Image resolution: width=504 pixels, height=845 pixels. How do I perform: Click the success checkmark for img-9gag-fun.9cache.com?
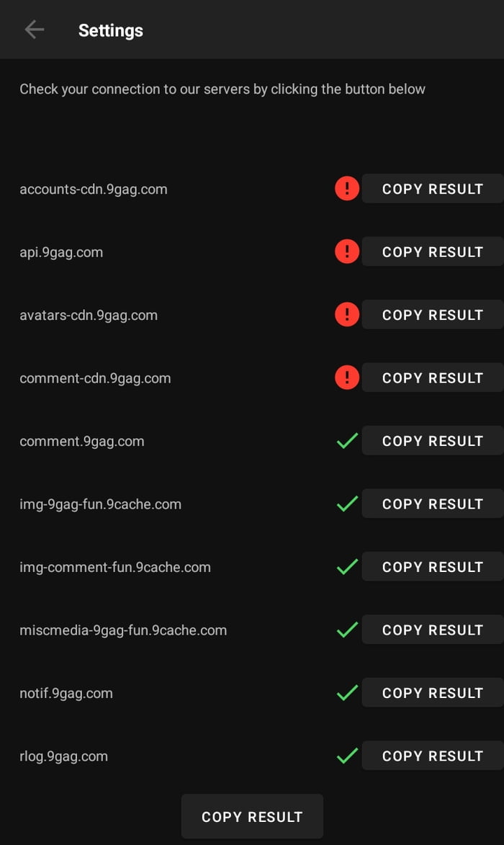coord(346,503)
